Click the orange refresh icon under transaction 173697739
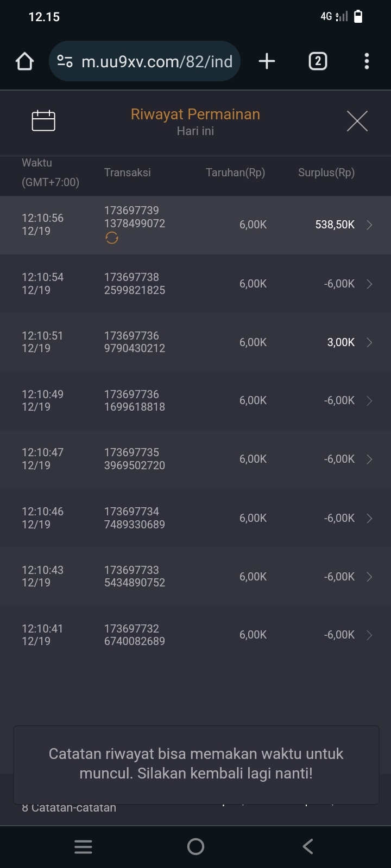Image resolution: width=391 pixels, height=868 pixels. pos(112,238)
